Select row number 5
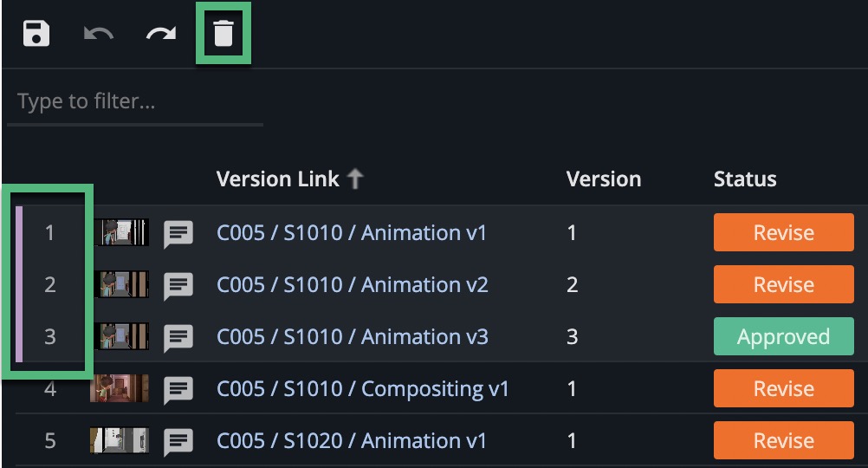 tap(50, 441)
